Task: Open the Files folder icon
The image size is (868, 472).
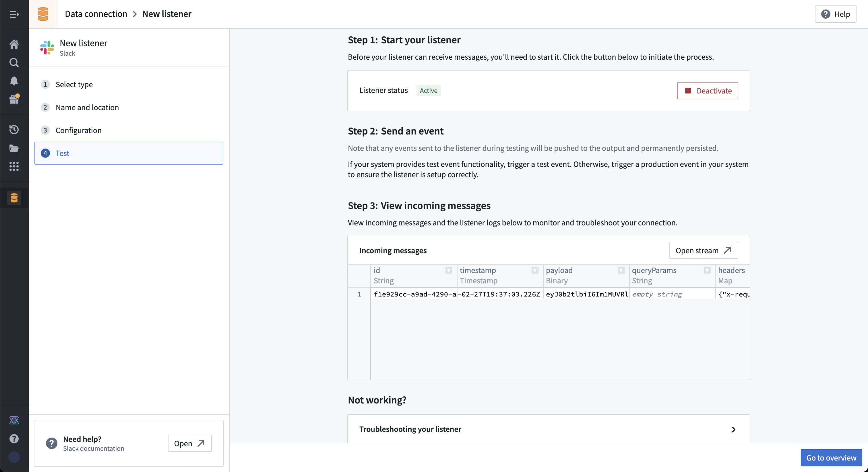Action: point(14,148)
